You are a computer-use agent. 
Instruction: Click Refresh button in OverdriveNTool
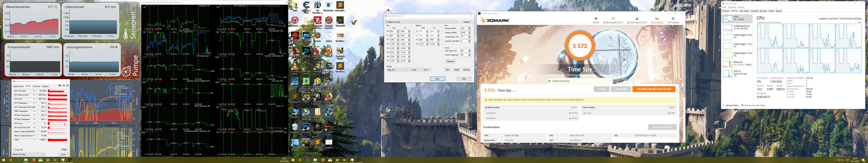click(466, 22)
